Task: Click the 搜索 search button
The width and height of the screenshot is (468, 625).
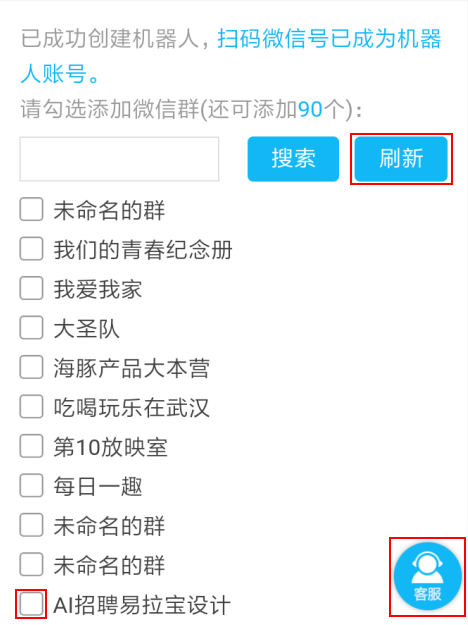Action: pyautogui.click(x=293, y=159)
